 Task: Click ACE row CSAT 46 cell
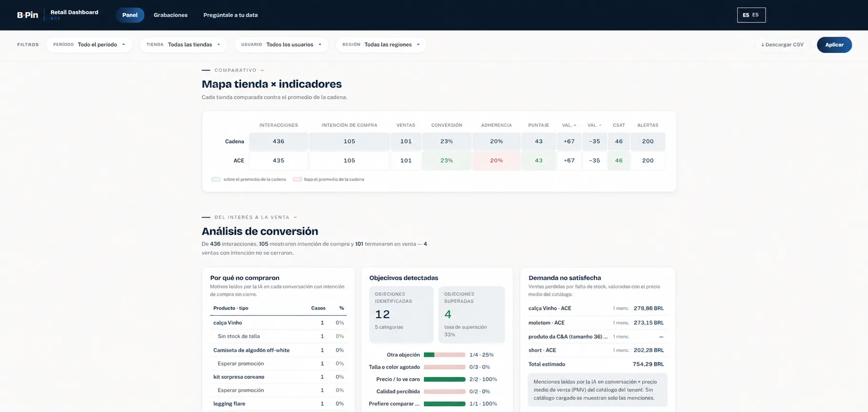click(619, 161)
